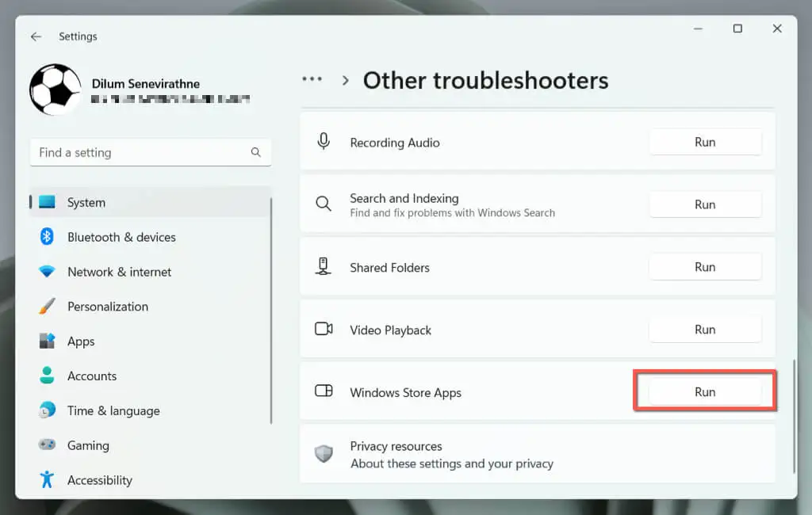Open Bluetooth & devices settings
This screenshot has height=515, width=812.
coord(121,237)
